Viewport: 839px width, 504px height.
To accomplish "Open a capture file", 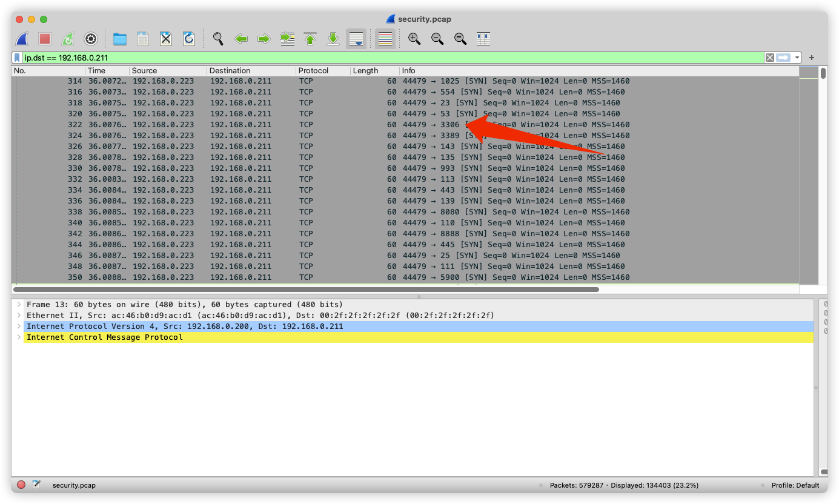I will click(x=120, y=39).
